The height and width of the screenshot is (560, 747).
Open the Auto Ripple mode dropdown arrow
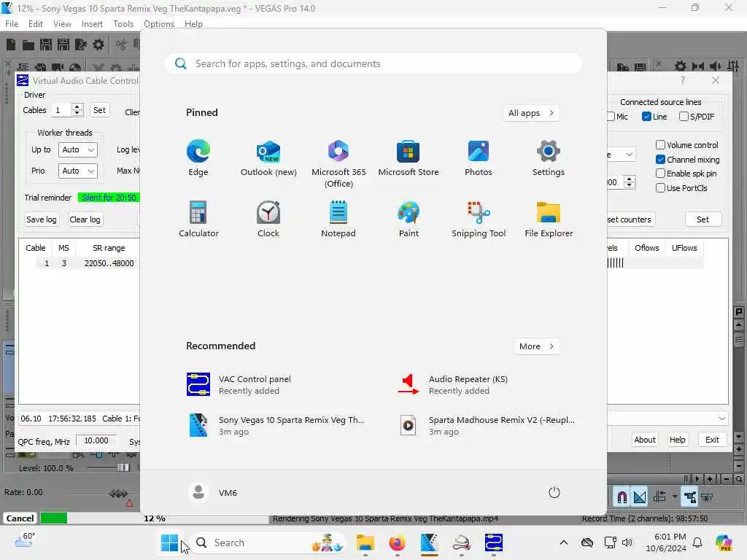tap(675, 497)
